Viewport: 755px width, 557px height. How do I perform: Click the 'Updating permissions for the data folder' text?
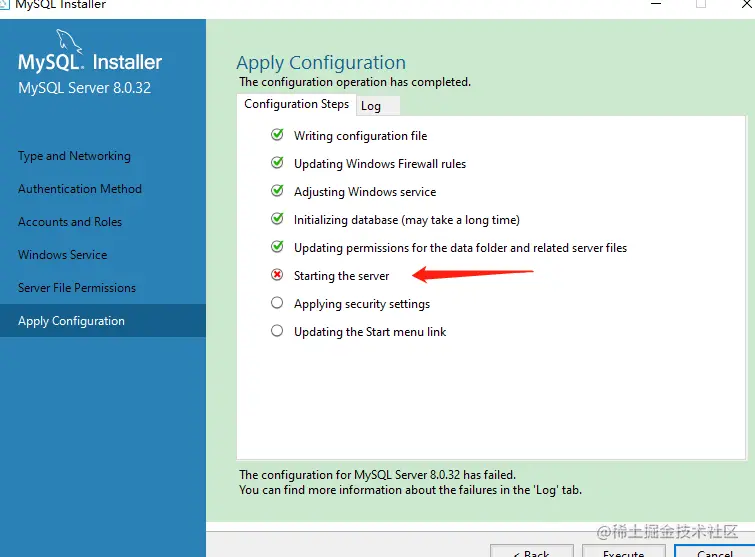pyautogui.click(x=460, y=248)
